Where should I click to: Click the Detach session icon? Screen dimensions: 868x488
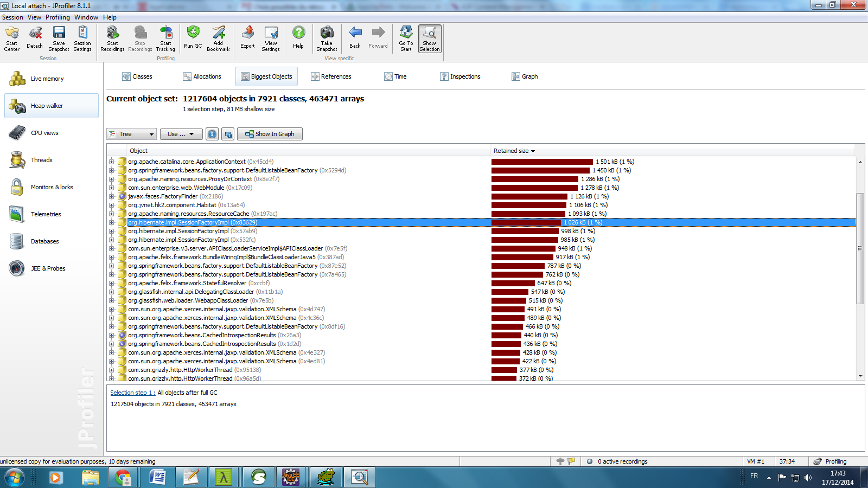point(35,38)
